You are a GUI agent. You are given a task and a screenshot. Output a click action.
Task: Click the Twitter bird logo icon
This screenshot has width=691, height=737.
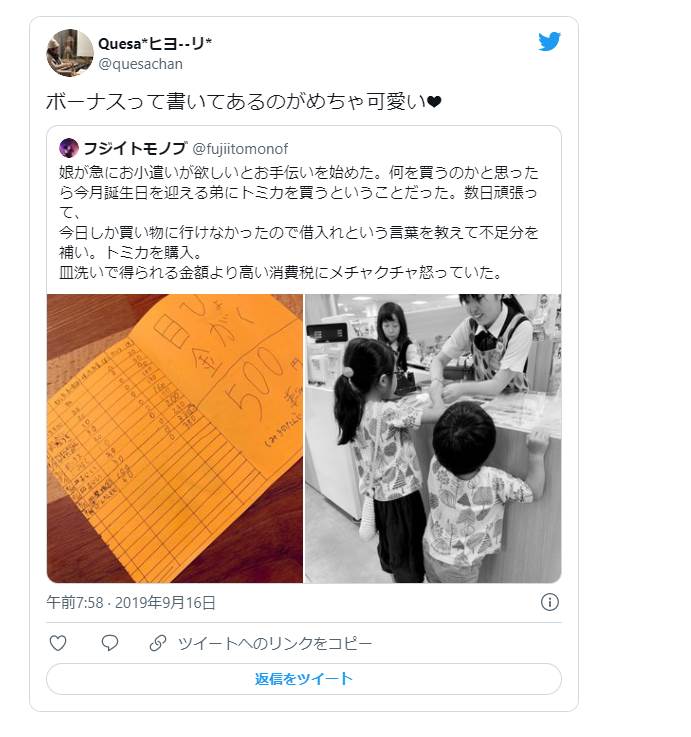[x=550, y=41]
